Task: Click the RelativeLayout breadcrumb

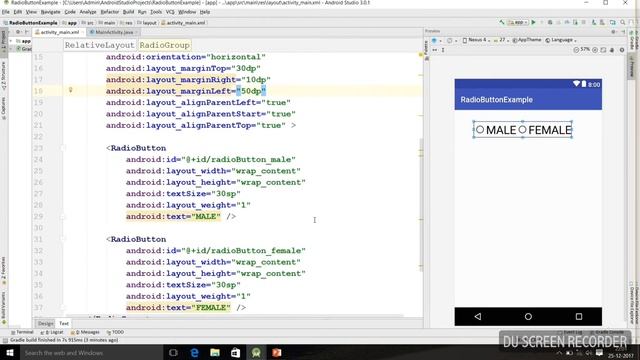Action: pos(99,45)
